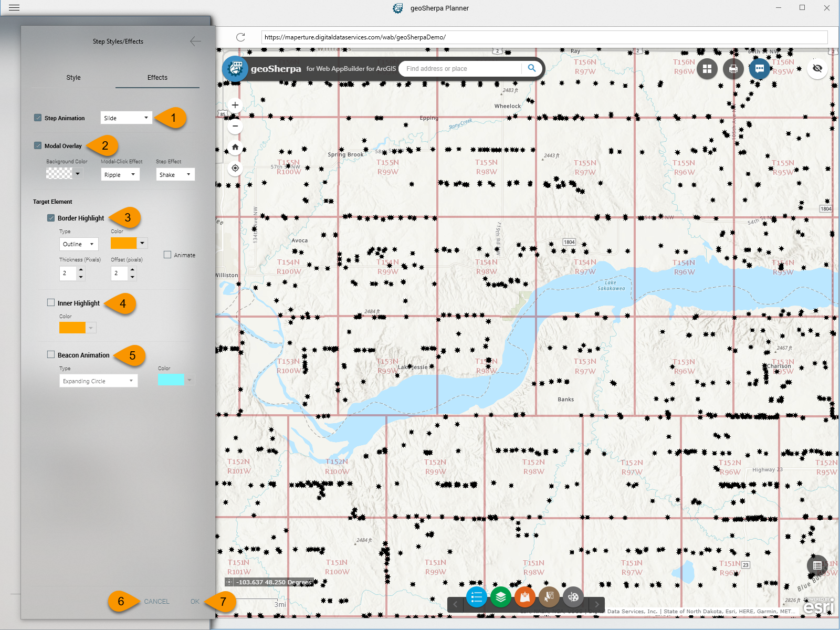Image resolution: width=840 pixels, height=630 pixels.
Task: Uncheck Border Highlight
Action: [x=51, y=218]
